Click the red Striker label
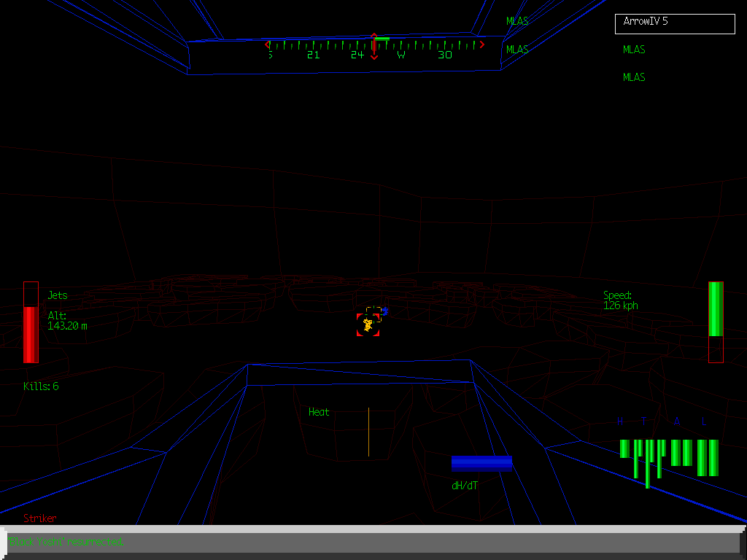Image resolution: width=747 pixels, height=560 pixels. tap(40, 518)
